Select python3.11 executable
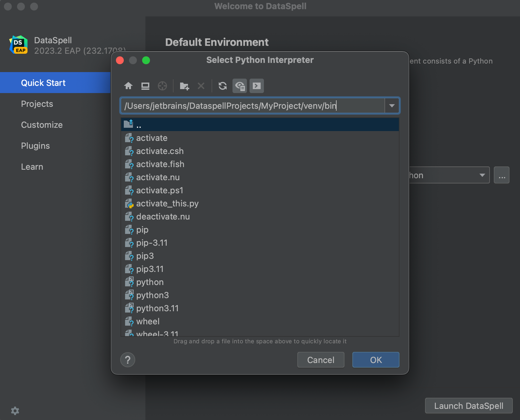This screenshot has width=520, height=420. coord(260,308)
